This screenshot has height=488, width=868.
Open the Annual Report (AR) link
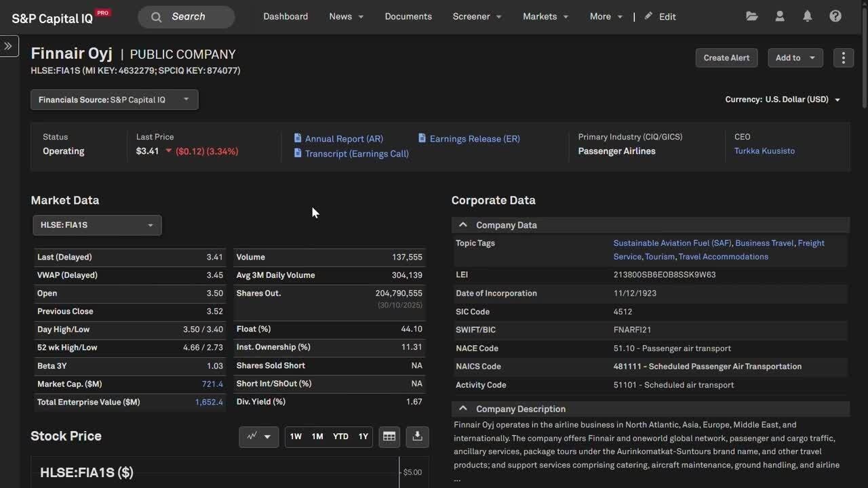point(344,139)
